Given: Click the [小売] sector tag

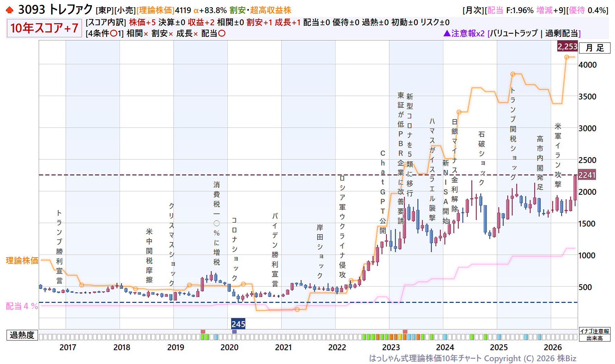Looking at the screenshot, I should click(x=125, y=10).
